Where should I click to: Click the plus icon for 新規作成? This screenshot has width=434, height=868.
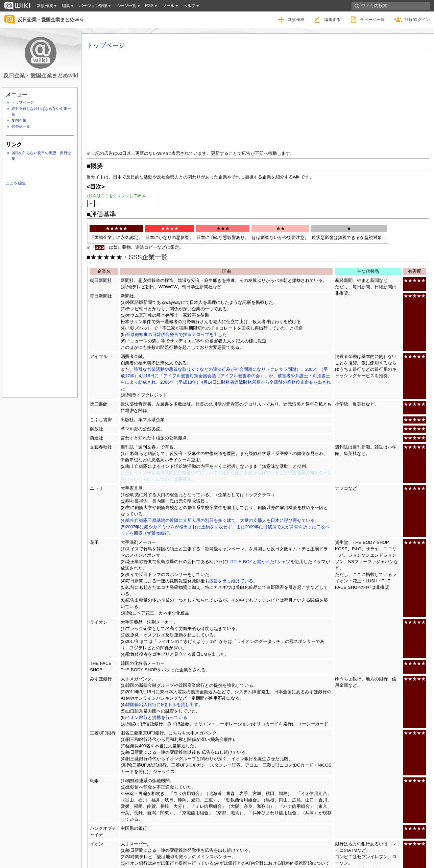click(281, 20)
